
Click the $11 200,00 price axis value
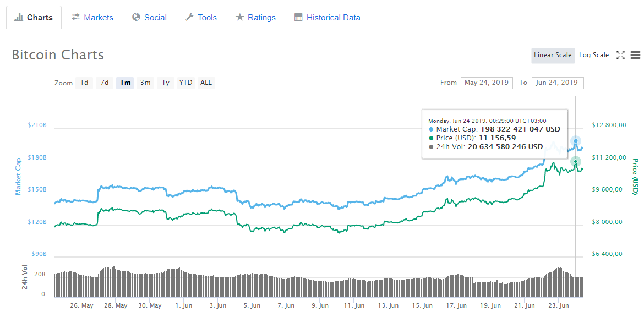609,158
